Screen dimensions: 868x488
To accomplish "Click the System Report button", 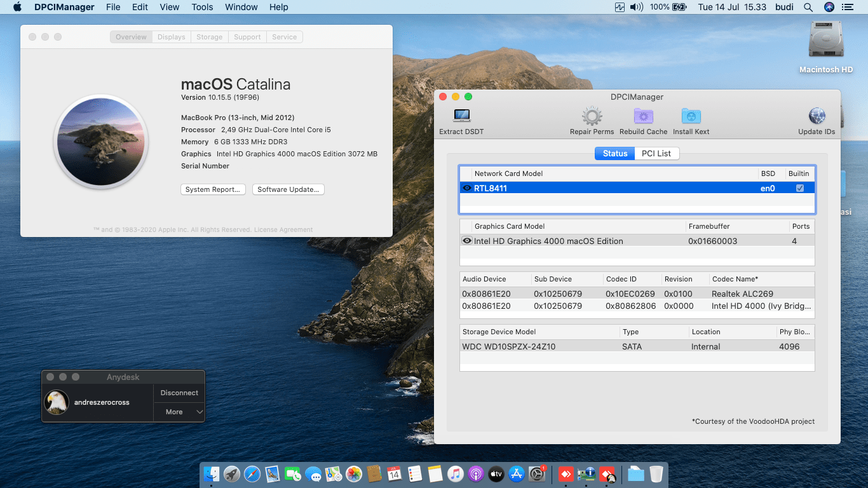I will click(x=213, y=189).
